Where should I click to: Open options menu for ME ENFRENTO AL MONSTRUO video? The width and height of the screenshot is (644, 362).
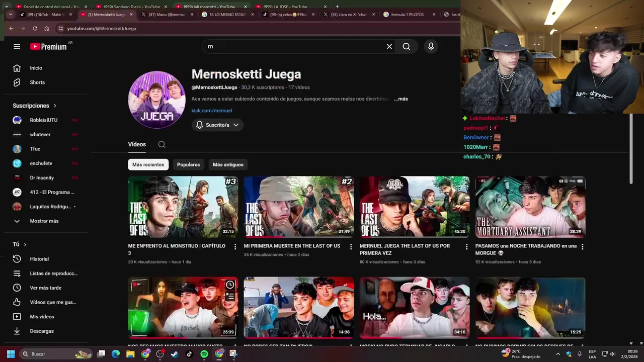235,246
